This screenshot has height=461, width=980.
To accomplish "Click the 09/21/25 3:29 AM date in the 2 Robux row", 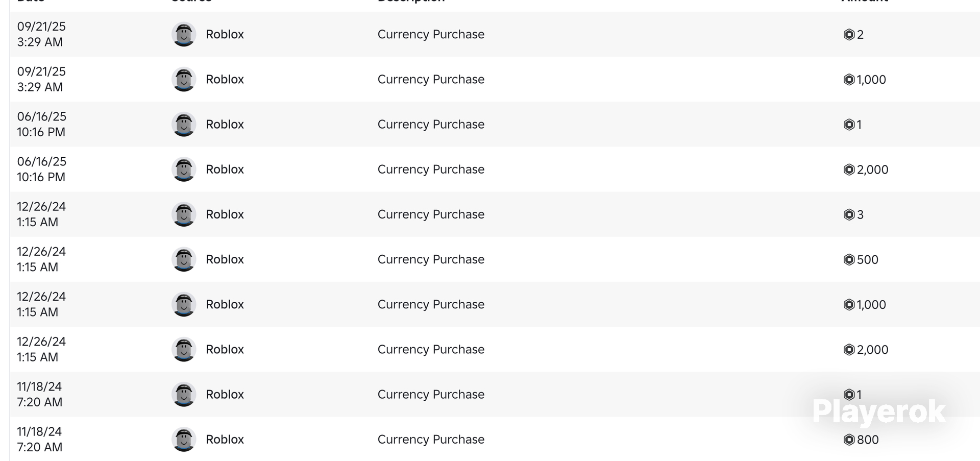I will pos(41,34).
